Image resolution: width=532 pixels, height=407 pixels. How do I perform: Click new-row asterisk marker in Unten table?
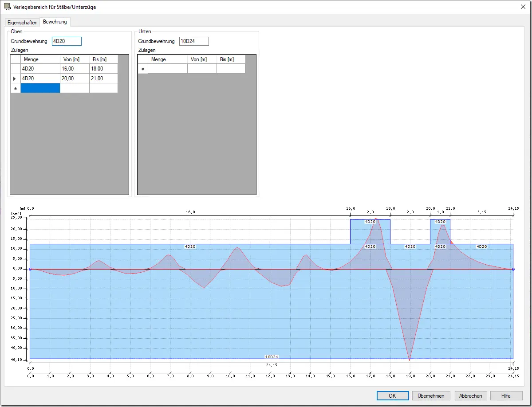click(143, 69)
